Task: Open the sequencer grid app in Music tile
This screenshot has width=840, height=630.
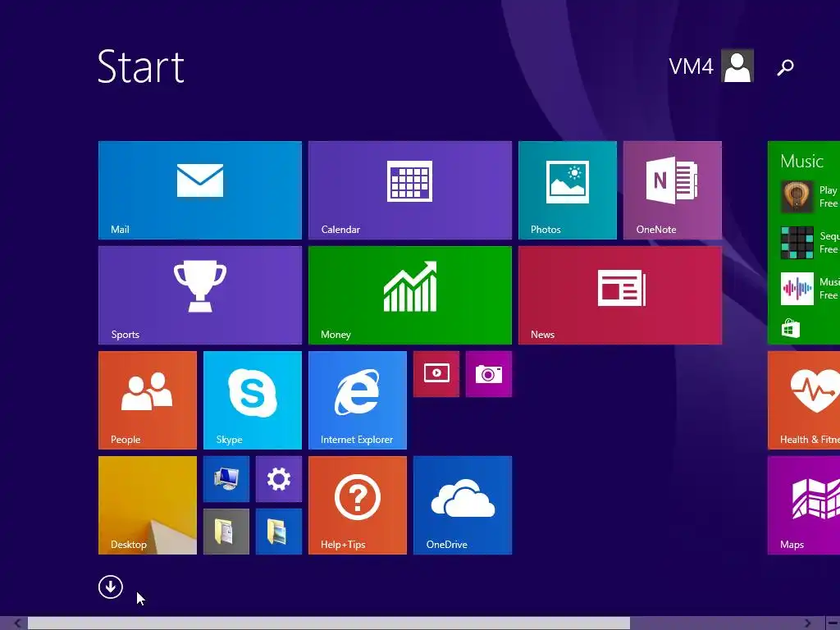Action: pyautogui.click(x=797, y=243)
